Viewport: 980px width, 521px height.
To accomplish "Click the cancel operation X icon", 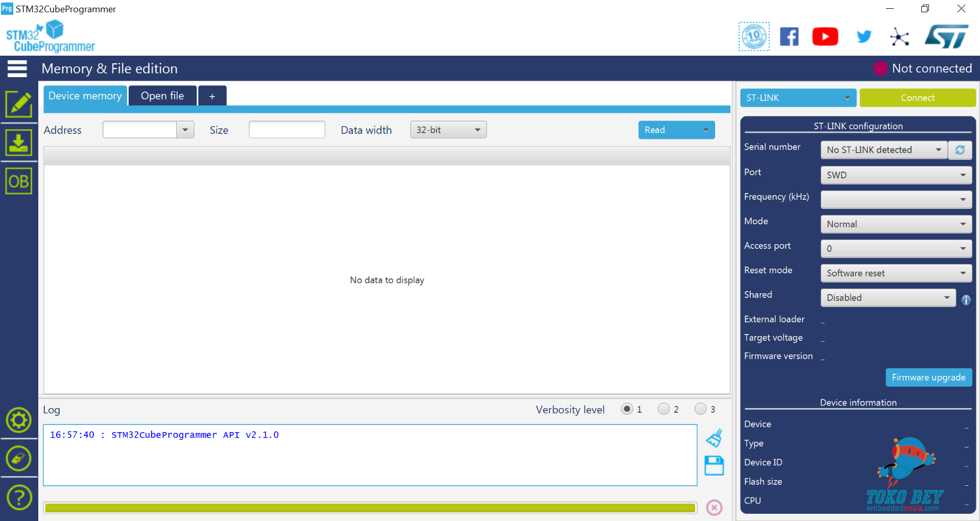I will point(714,507).
